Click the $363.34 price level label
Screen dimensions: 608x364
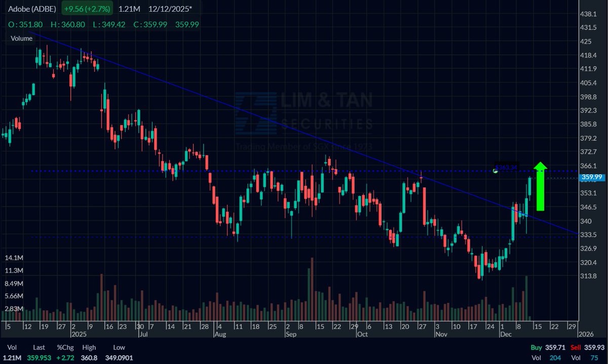coord(507,167)
